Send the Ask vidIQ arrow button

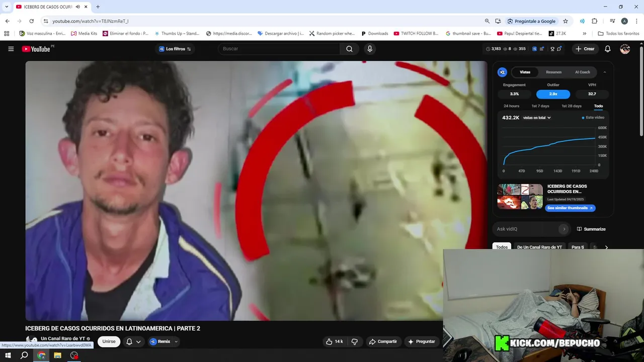click(x=564, y=229)
